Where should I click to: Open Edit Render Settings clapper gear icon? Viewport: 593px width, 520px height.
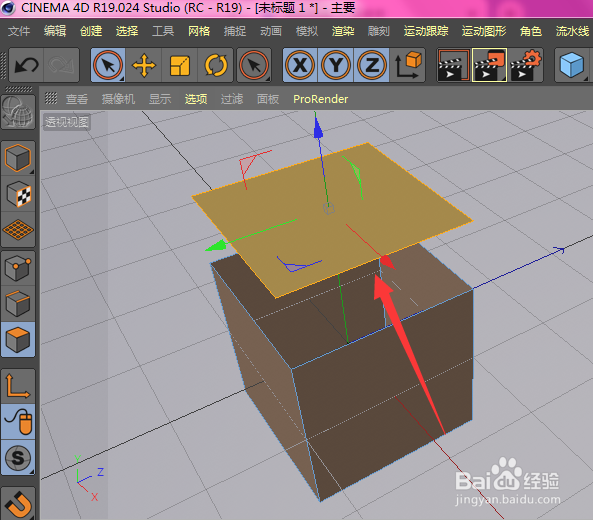coord(526,65)
